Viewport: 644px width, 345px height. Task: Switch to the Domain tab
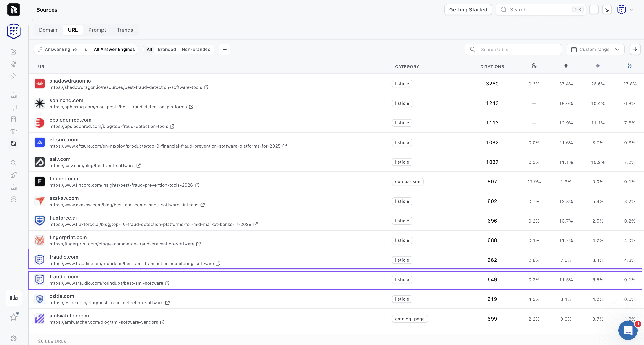[48, 30]
